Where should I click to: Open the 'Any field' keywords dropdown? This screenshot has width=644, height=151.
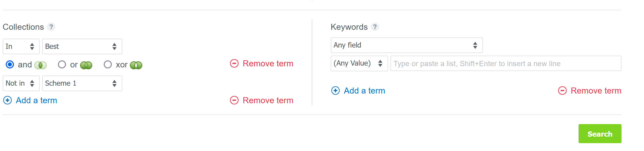coord(407,45)
